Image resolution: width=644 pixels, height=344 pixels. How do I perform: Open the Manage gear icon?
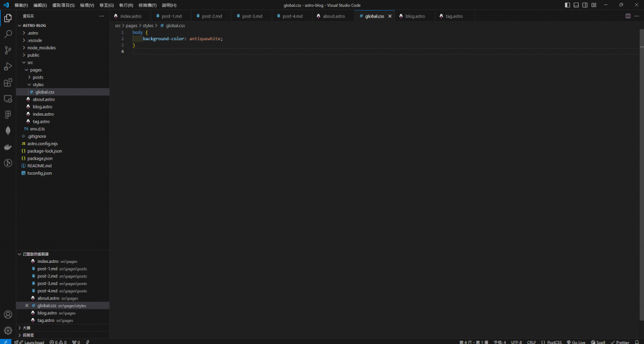[8, 330]
